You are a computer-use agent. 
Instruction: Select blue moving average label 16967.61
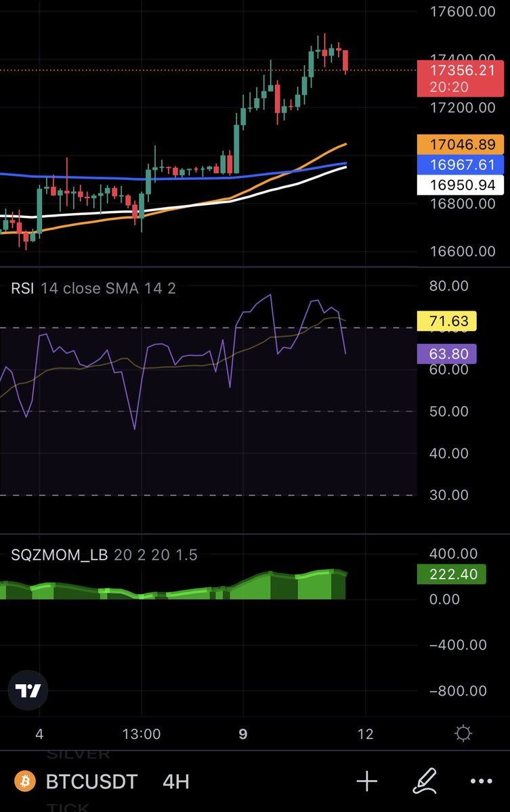click(x=459, y=164)
